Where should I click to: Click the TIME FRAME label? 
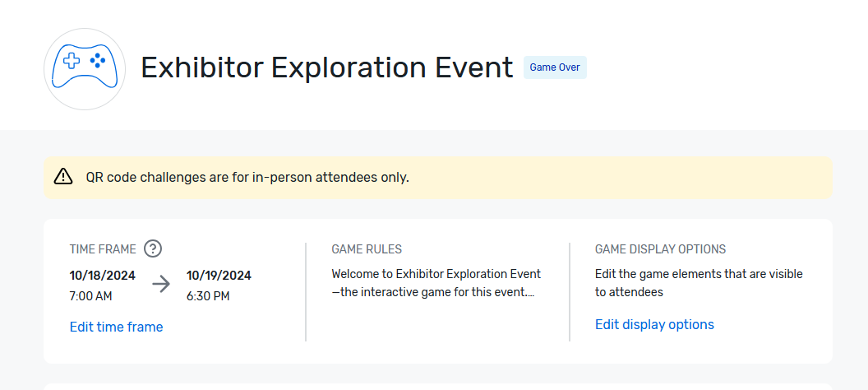tap(103, 249)
